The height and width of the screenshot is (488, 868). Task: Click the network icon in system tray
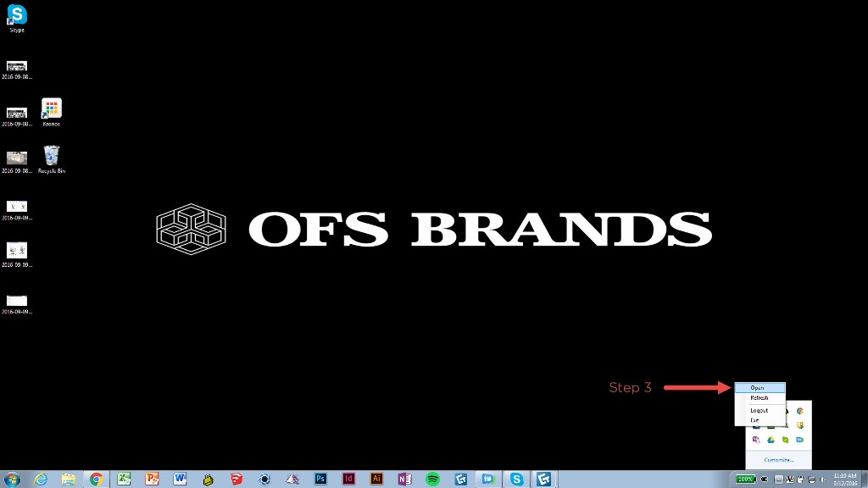click(811, 480)
